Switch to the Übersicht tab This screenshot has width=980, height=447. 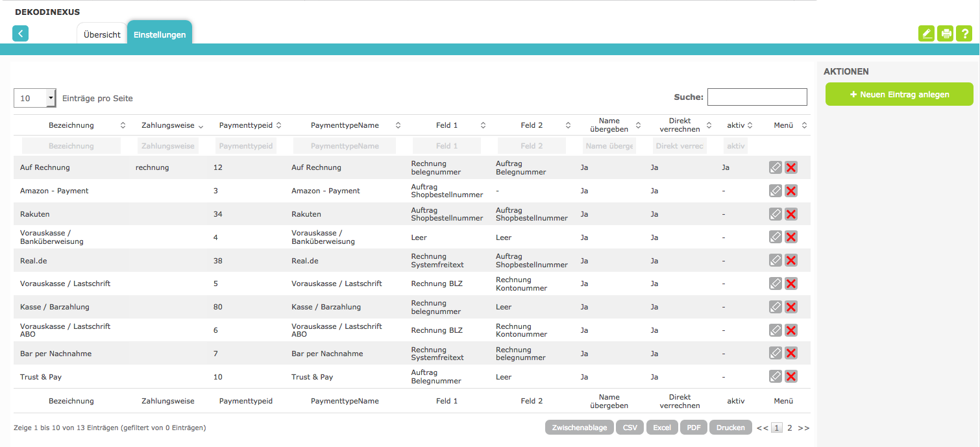coord(102,35)
